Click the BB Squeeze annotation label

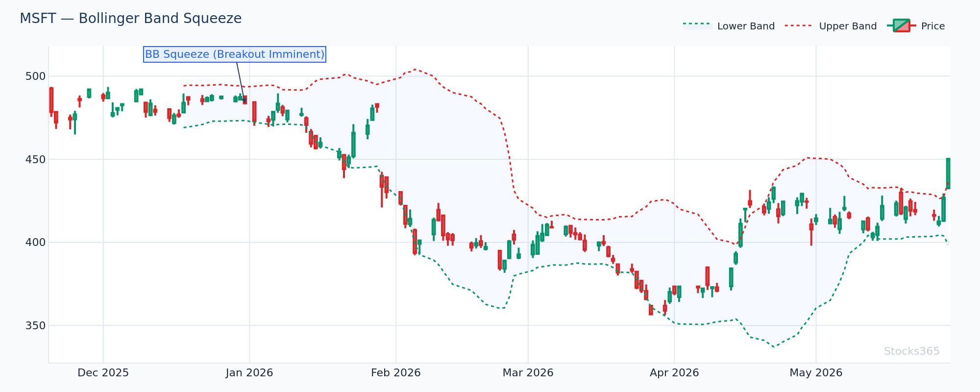(x=235, y=54)
